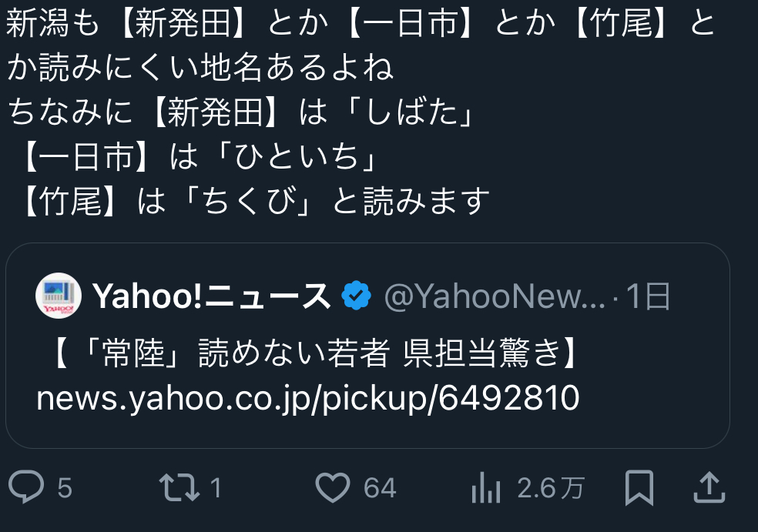Click the line 【竹尾】は「ちくび」と読みます
Viewport: 758px width, 532px height.
pos(255,201)
